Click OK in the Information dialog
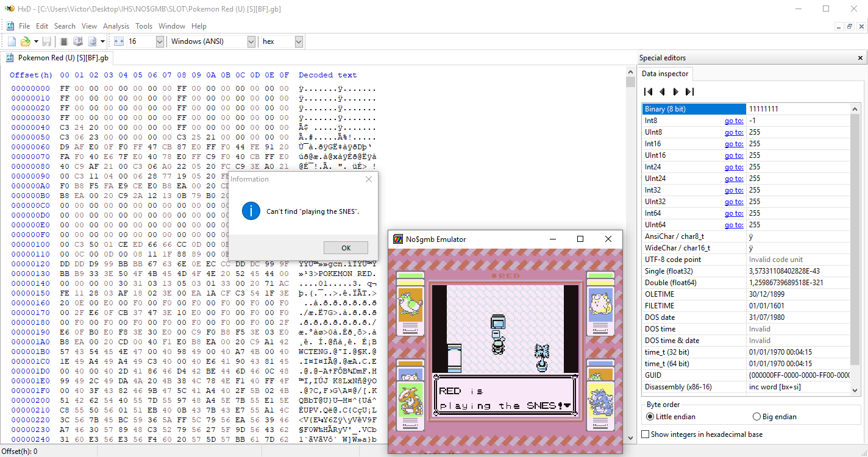 coord(346,248)
